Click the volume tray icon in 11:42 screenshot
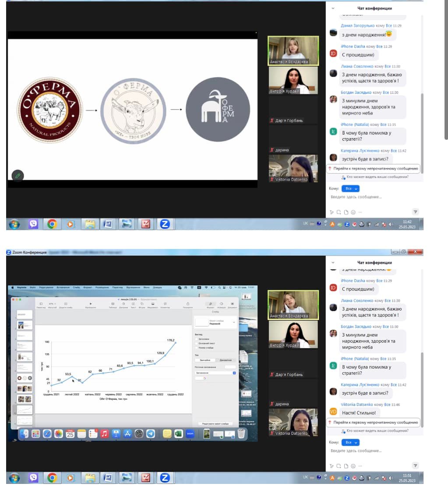448x487 pixels. click(x=391, y=224)
